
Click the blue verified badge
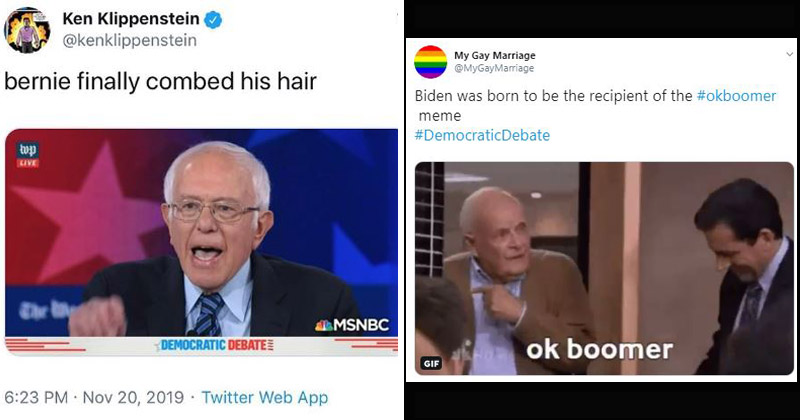click(213, 20)
